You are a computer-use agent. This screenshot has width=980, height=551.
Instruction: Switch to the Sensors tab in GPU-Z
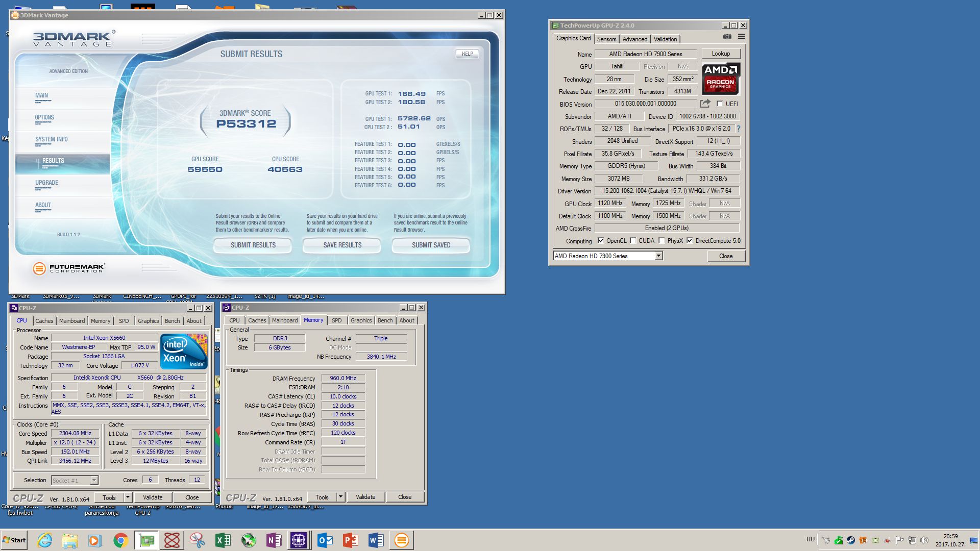pyautogui.click(x=606, y=39)
